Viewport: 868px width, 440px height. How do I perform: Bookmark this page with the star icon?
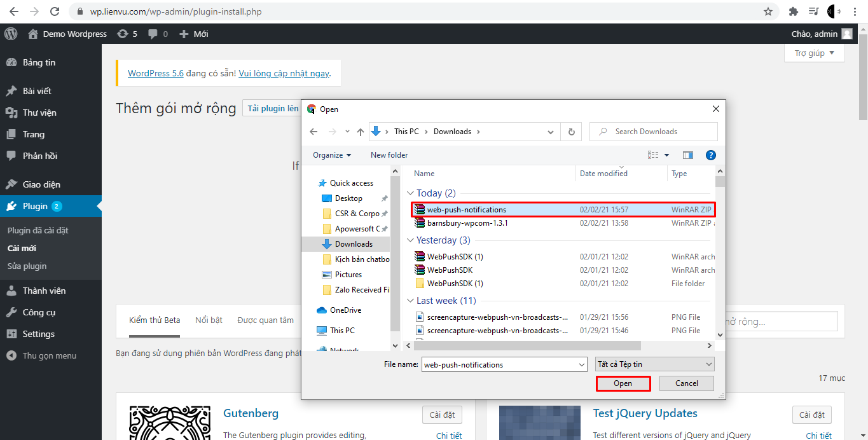[x=768, y=11]
